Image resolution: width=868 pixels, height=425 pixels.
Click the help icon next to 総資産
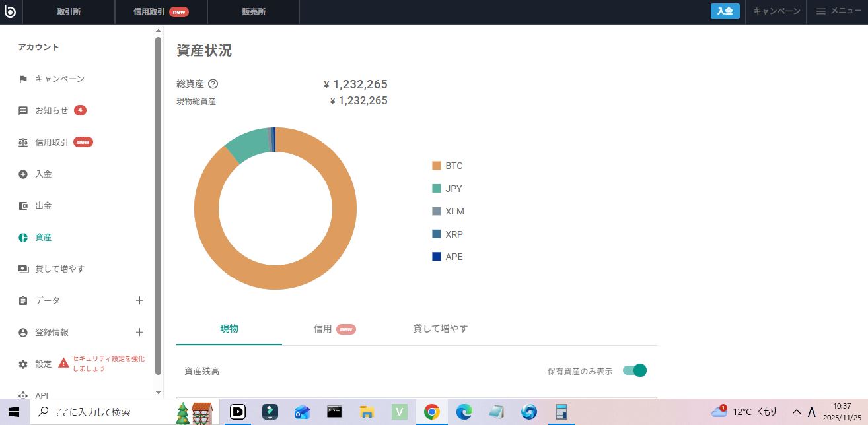coord(213,84)
